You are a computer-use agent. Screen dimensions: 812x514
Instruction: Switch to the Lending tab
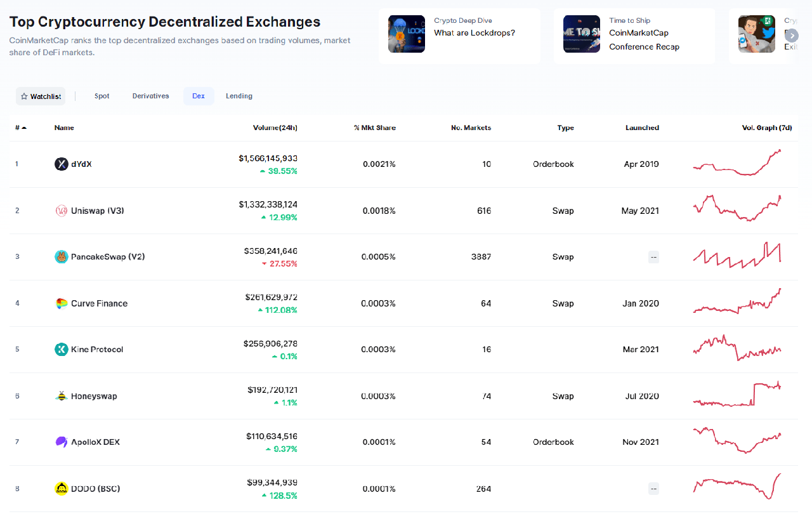[239, 96]
